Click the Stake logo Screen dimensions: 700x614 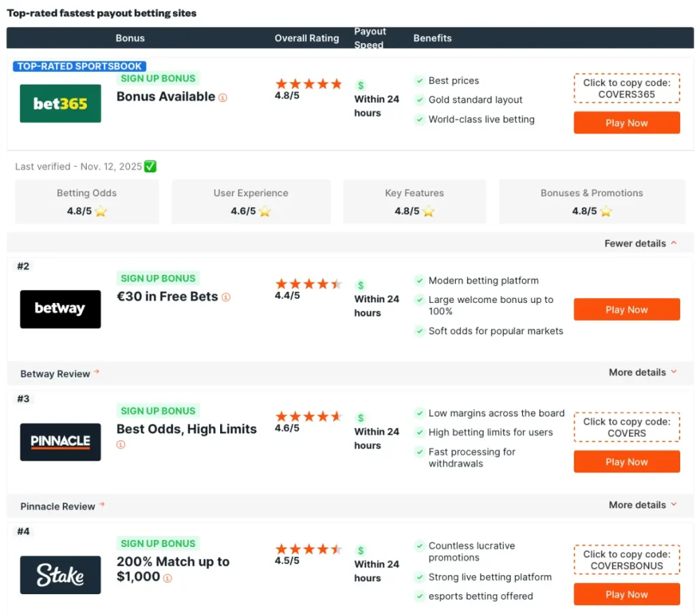click(x=60, y=574)
